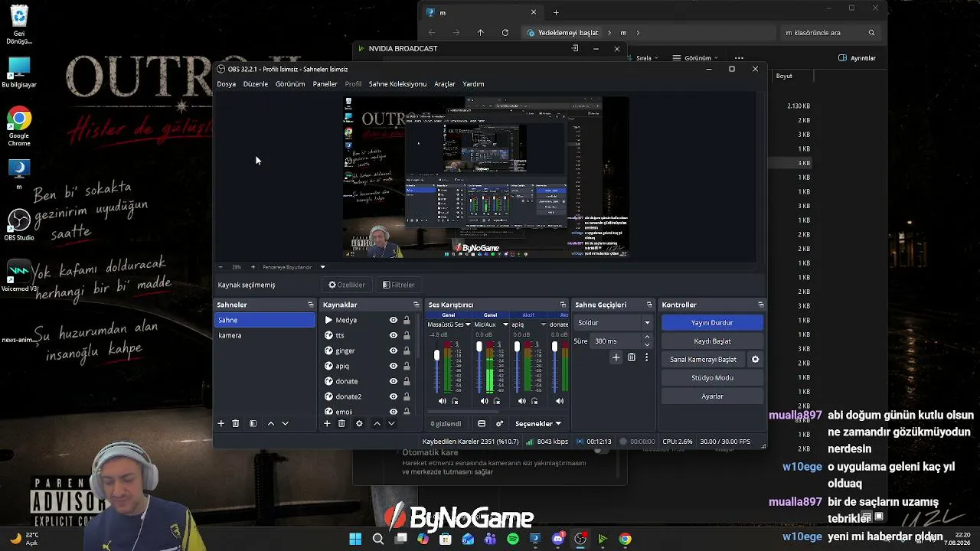Add a new source with the plus icon in Kaynaklar
The height and width of the screenshot is (551, 980).
327,423
